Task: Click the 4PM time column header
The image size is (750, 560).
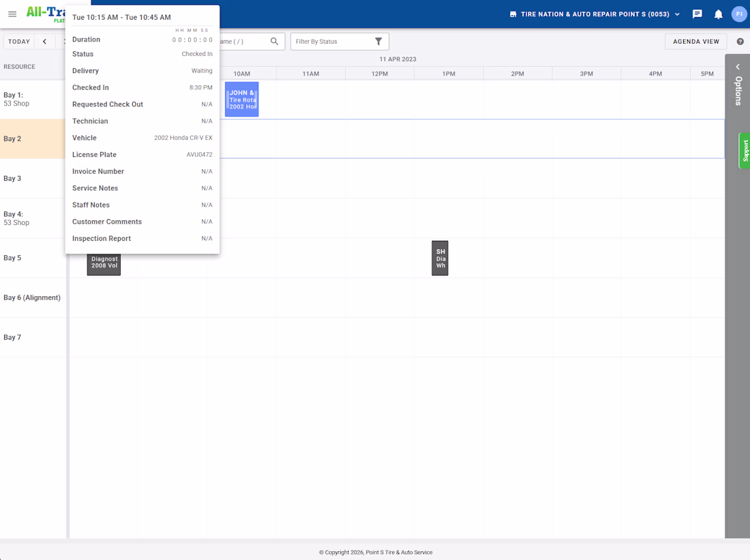Action: pyautogui.click(x=655, y=74)
